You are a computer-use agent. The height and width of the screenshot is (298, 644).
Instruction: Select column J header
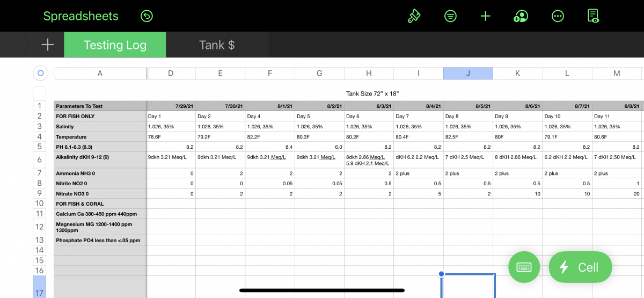pyautogui.click(x=468, y=74)
